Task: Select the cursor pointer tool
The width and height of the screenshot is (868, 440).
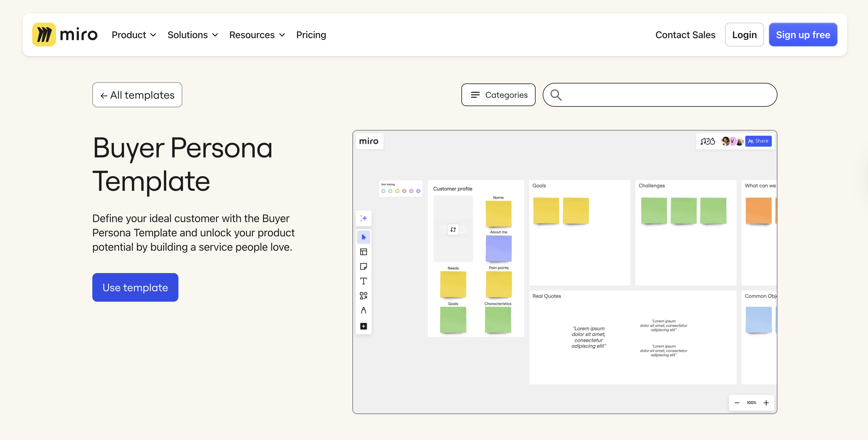Action: pos(364,237)
